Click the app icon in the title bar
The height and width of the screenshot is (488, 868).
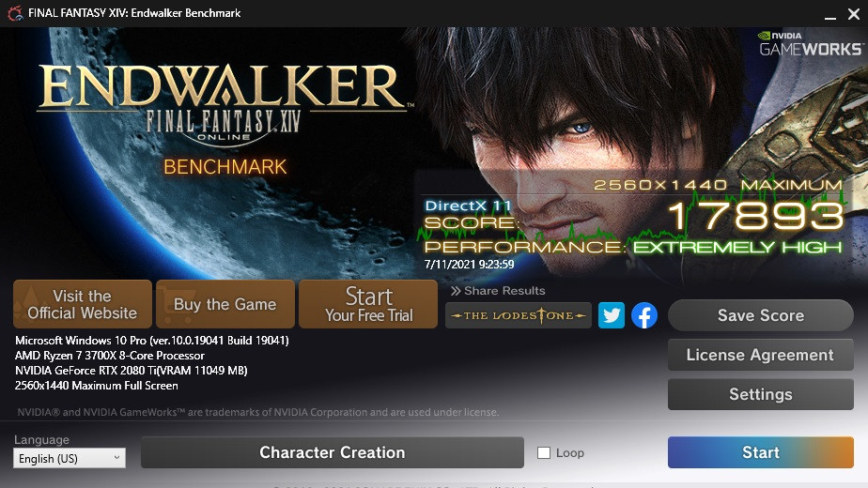click(10, 13)
